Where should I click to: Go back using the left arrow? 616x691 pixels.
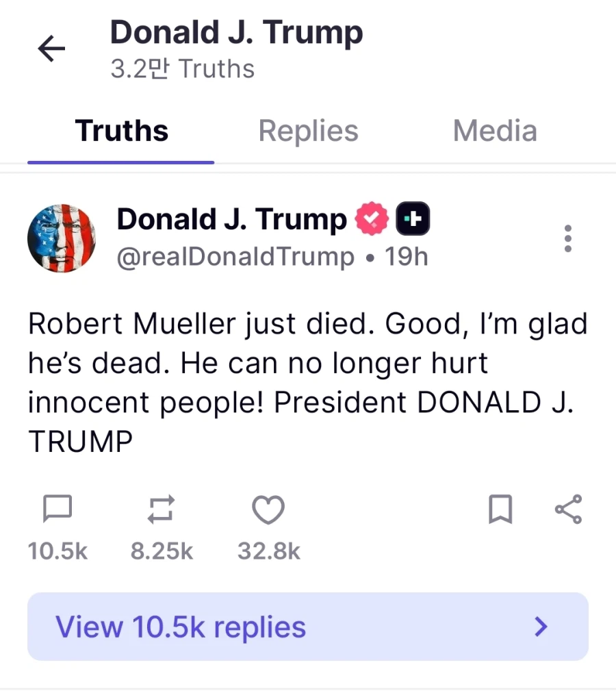point(51,49)
